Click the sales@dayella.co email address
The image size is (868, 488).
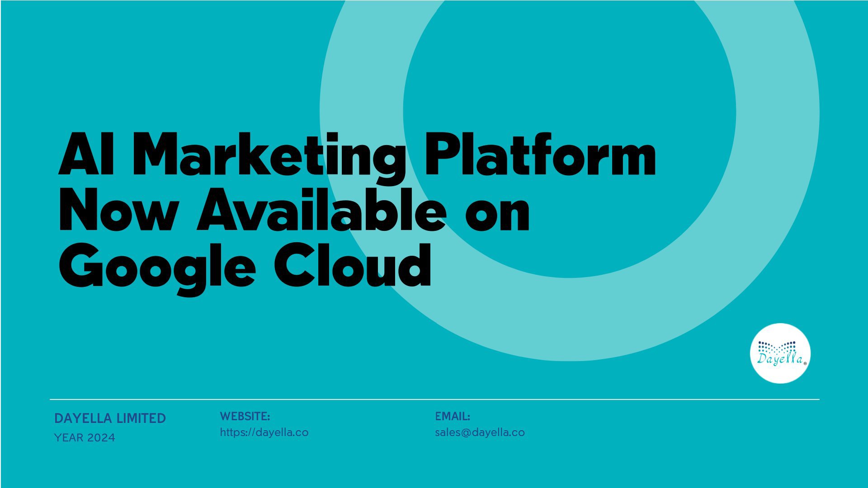point(480,432)
